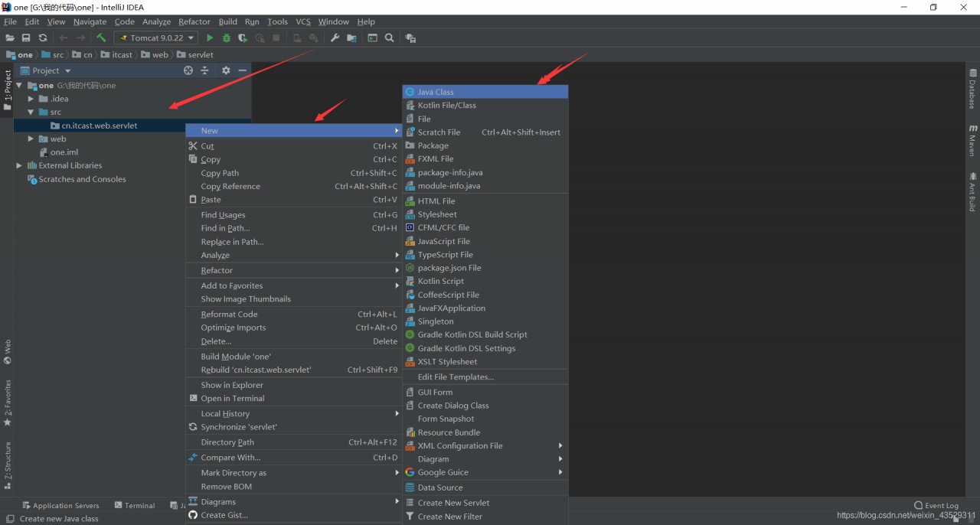980x525 pixels.
Task: Open the Terminal tool tab
Action: pyautogui.click(x=135, y=506)
